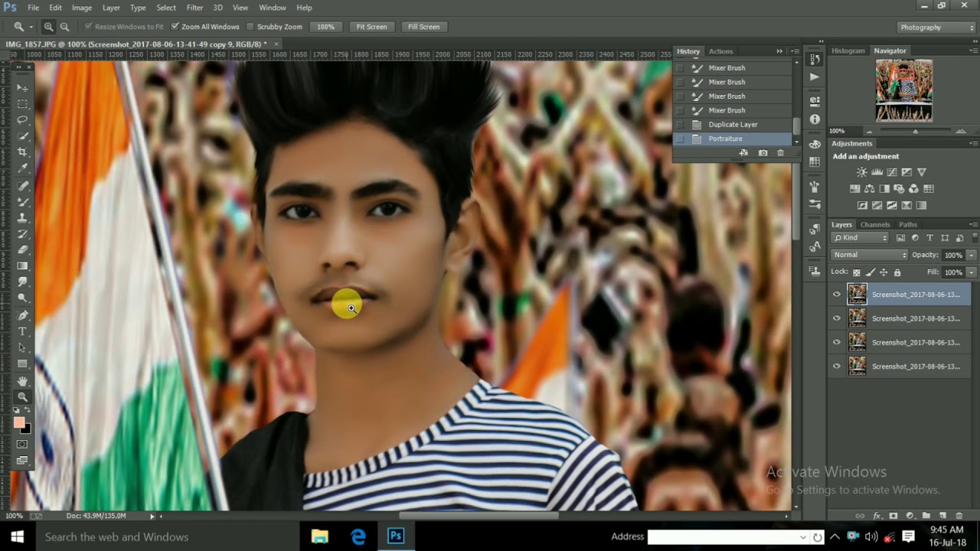The image size is (980, 551).
Task: Select the Zoom tool in toolbox
Action: tap(22, 396)
